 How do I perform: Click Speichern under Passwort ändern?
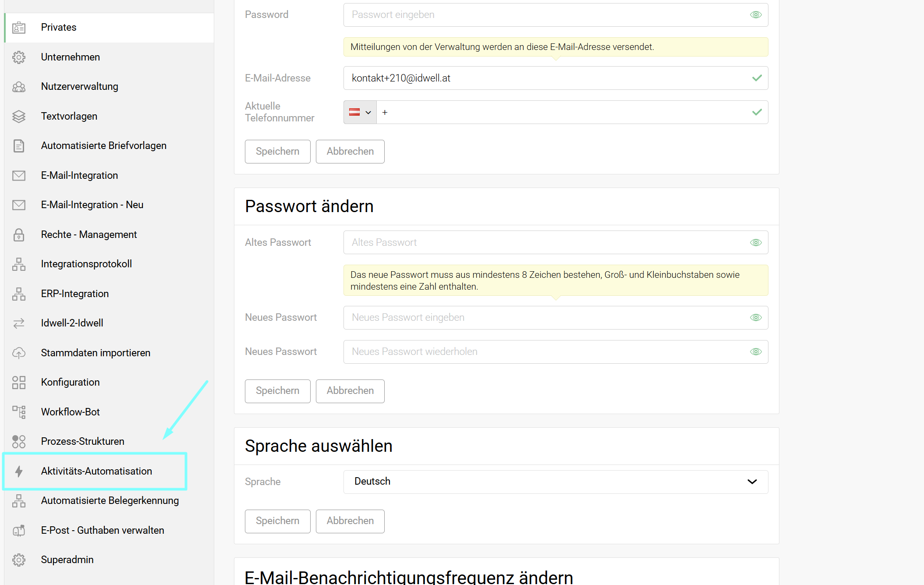tap(277, 391)
